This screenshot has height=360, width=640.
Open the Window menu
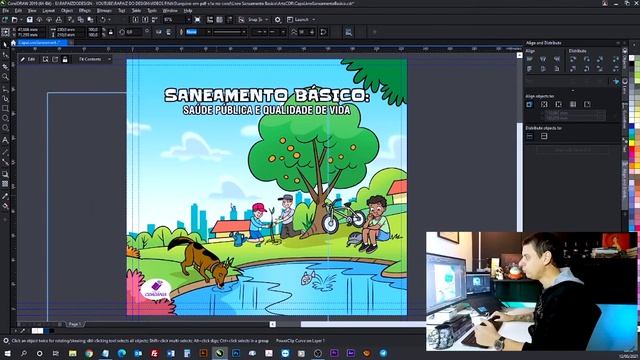170,11
